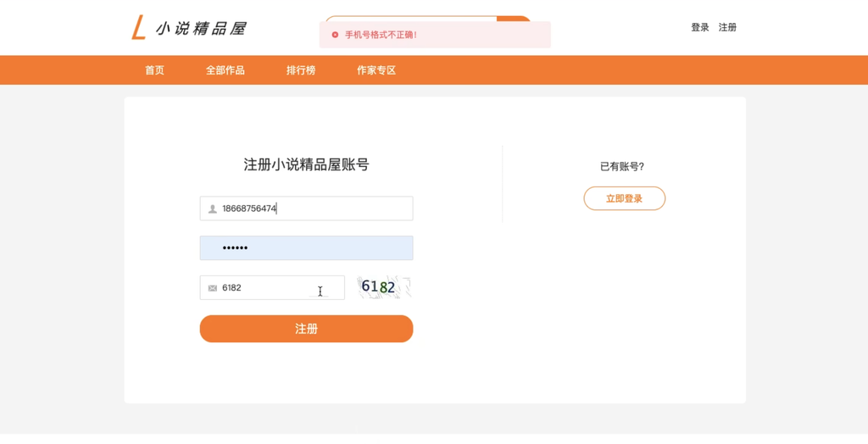Screen dimensions: 868x444
Task: Click the 登录 link at top right
Action: [699, 27]
